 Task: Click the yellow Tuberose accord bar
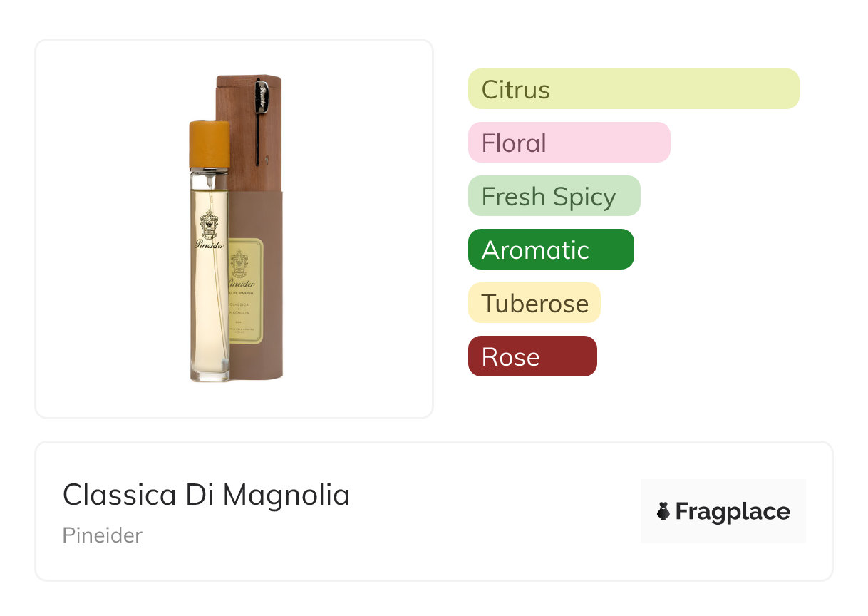[x=534, y=303]
